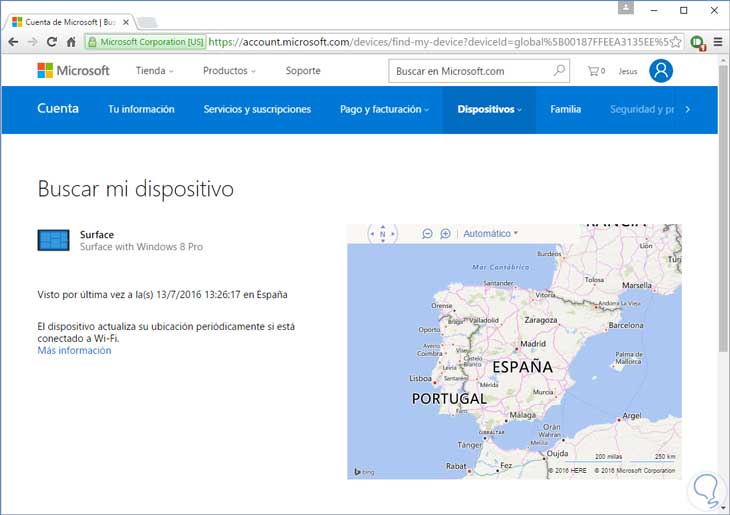Click the Chrome user profile button
Screen dimensions: 730x515
[x=626, y=8]
